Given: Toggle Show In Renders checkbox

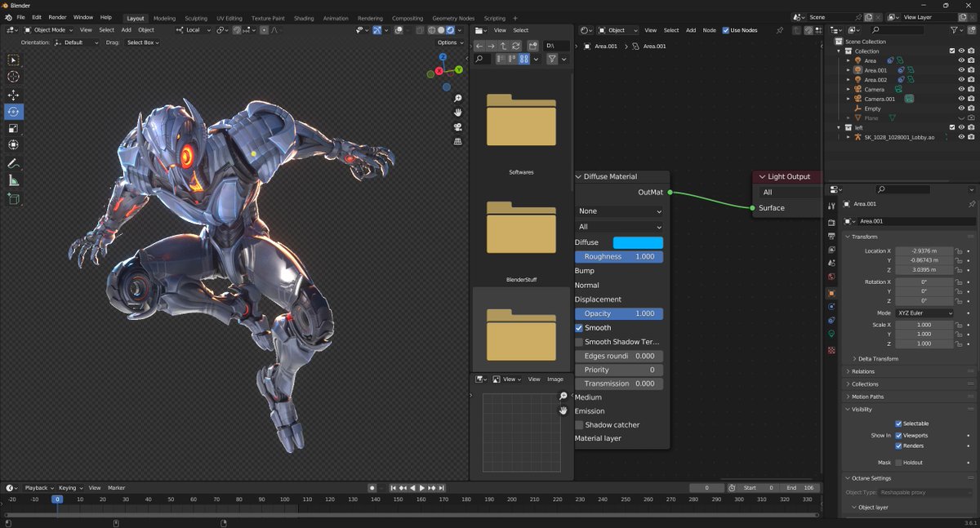Looking at the screenshot, I should tap(898, 446).
